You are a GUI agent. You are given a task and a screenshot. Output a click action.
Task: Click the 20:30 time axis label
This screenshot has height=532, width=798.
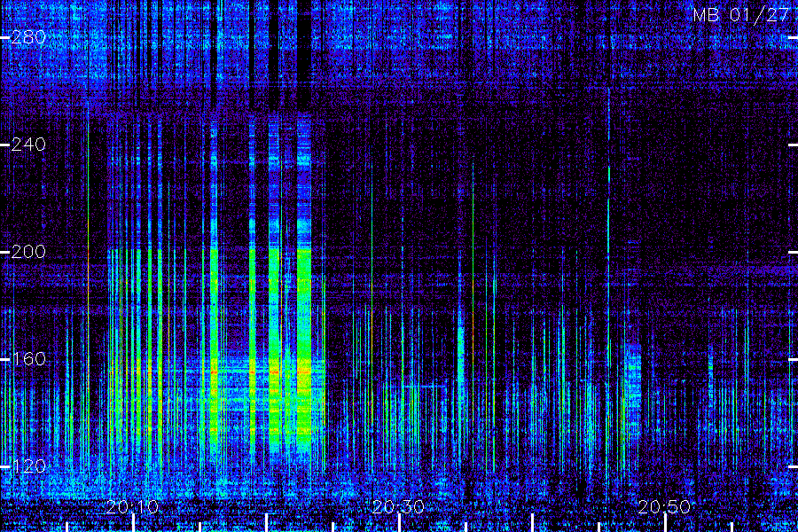[398, 506]
